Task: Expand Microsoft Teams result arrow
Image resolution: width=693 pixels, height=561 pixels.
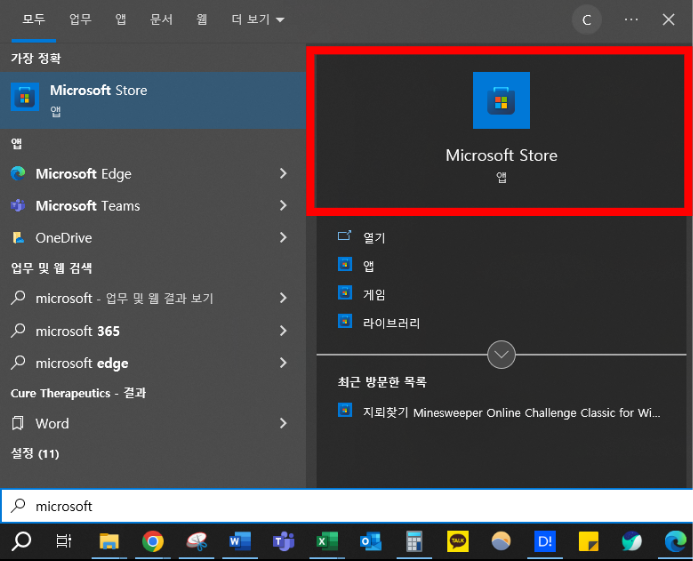Action: (283, 206)
